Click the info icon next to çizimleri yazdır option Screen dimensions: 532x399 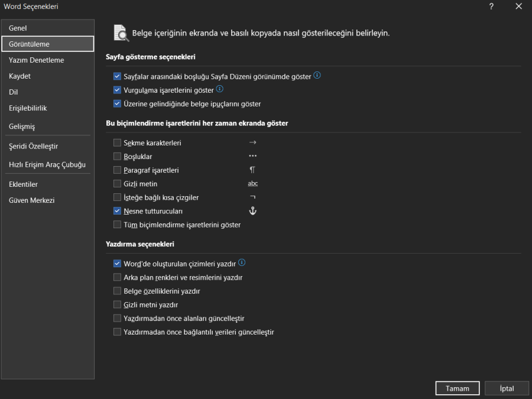[241, 262]
